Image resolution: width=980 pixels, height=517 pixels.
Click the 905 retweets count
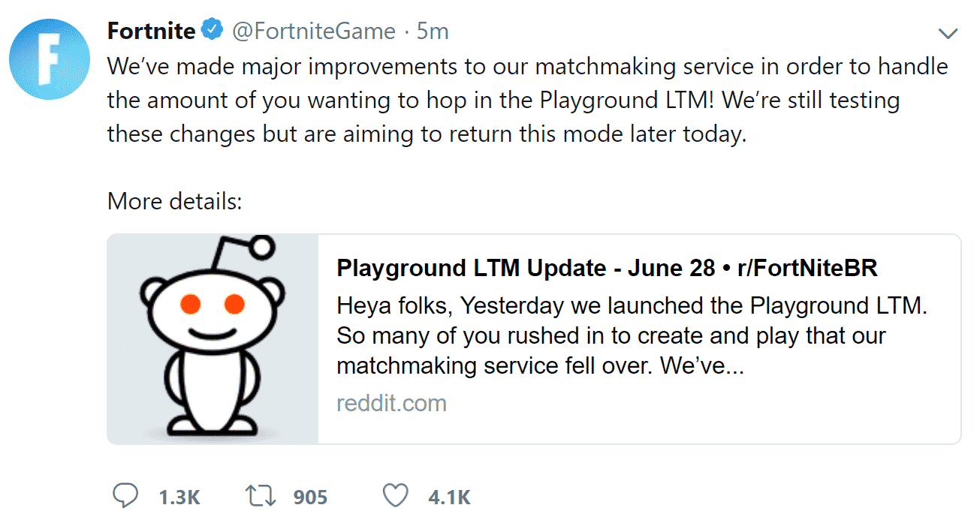pos(310,497)
